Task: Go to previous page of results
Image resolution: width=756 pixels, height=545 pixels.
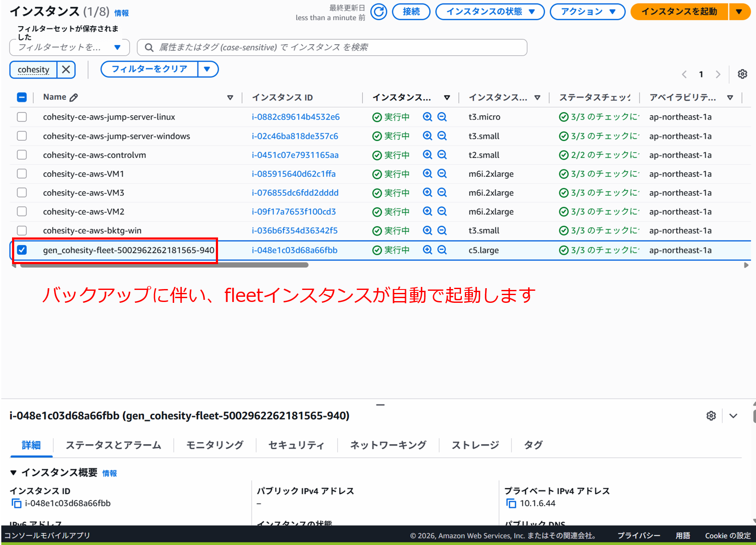Action: click(684, 74)
